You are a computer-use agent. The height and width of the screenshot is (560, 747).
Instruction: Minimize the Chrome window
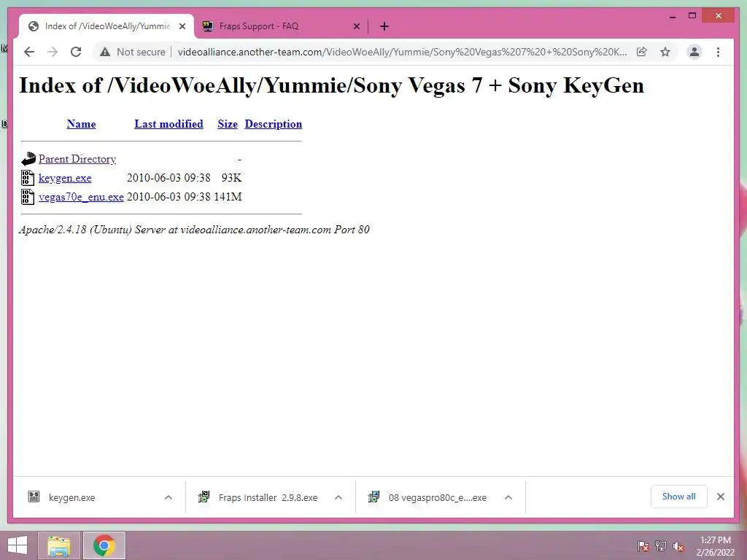click(x=672, y=16)
